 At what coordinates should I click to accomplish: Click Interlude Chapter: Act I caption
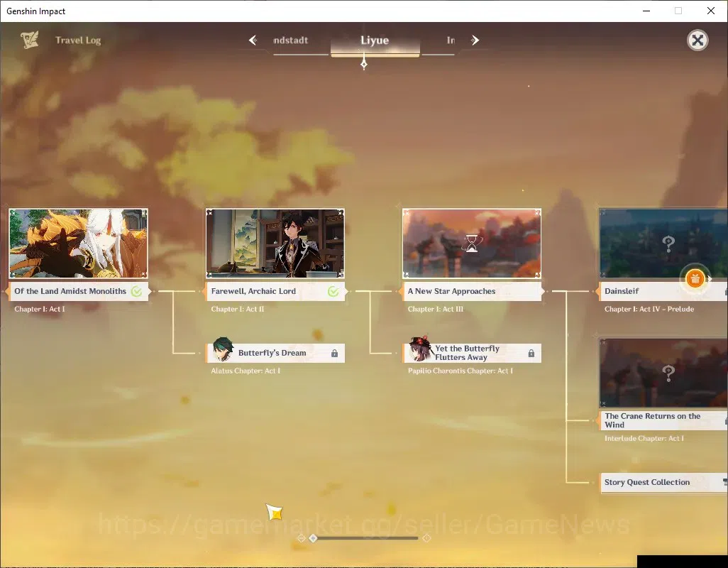644,438
